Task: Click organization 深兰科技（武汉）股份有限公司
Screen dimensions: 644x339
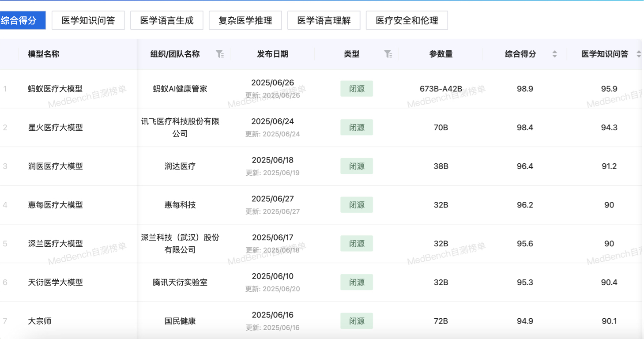Action: click(180, 244)
